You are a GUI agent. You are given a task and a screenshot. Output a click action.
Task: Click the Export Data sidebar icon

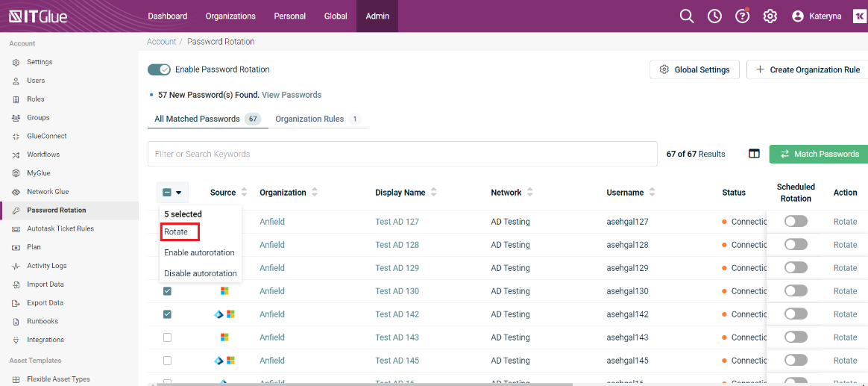pyautogui.click(x=16, y=303)
